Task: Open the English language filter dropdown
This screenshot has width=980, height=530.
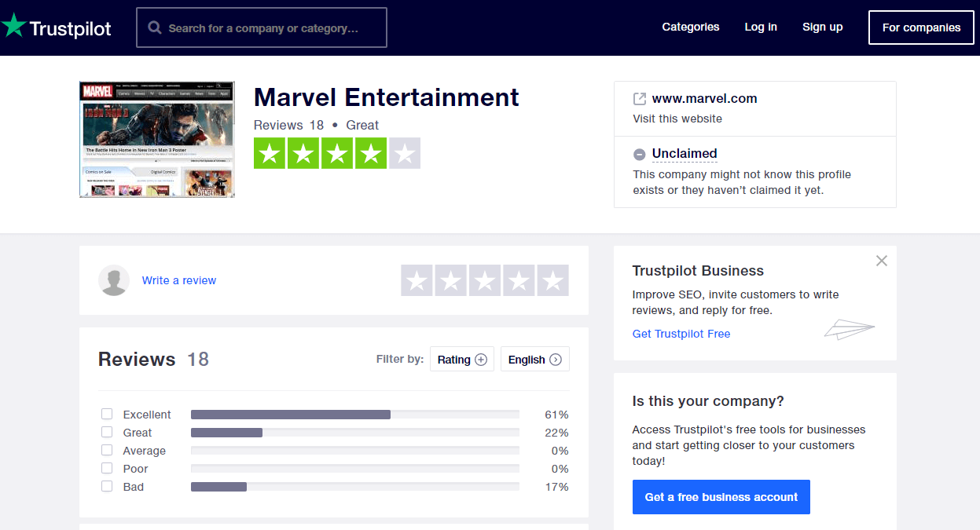Action: [x=535, y=359]
